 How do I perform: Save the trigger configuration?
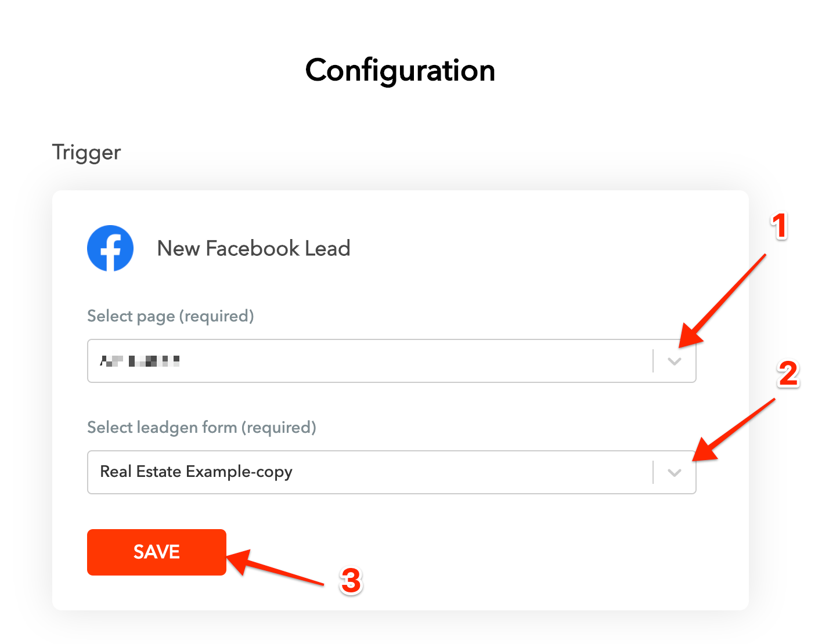point(157,552)
